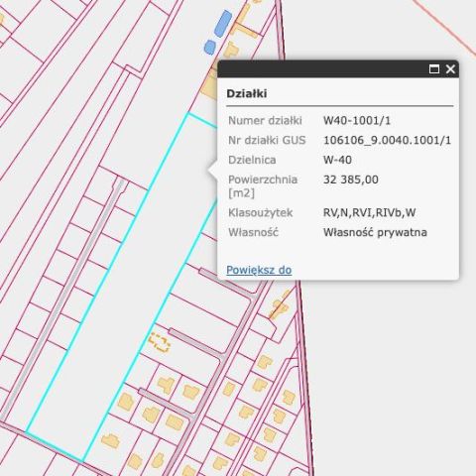Click the parcel number W40-1001/1 value
The width and height of the screenshot is (476, 476).
tap(357, 120)
